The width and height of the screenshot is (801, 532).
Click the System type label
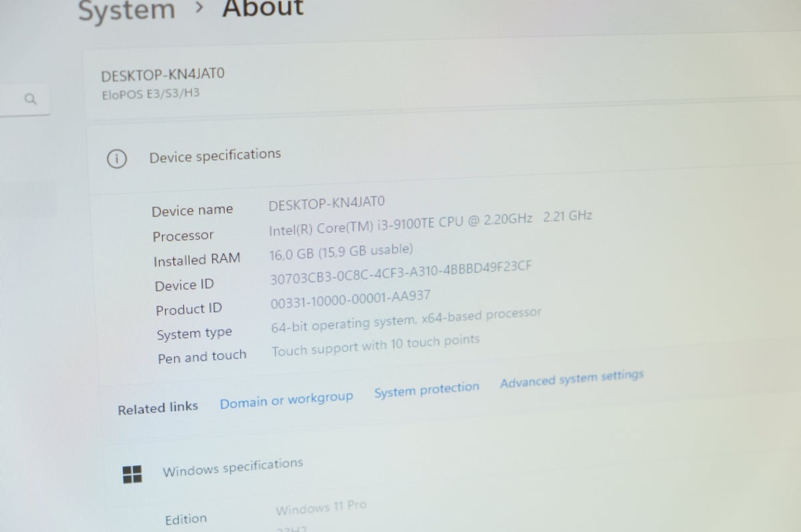pyautogui.click(x=194, y=334)
